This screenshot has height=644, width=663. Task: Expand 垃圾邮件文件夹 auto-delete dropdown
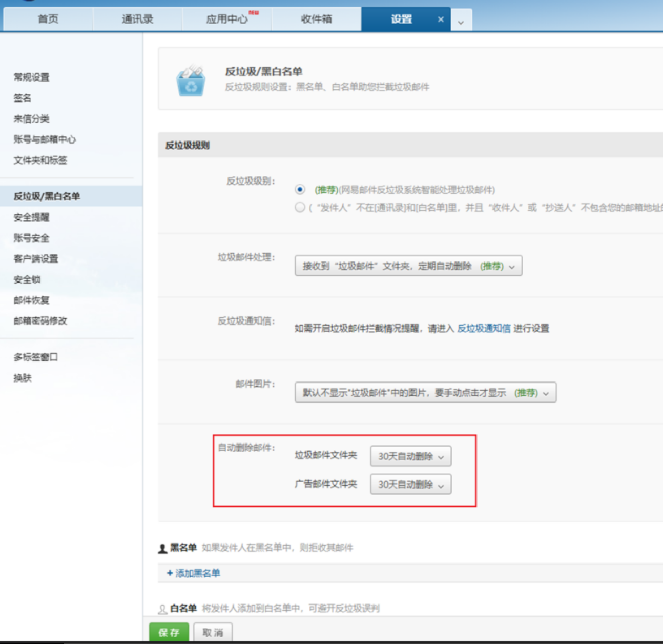point(410,456)
